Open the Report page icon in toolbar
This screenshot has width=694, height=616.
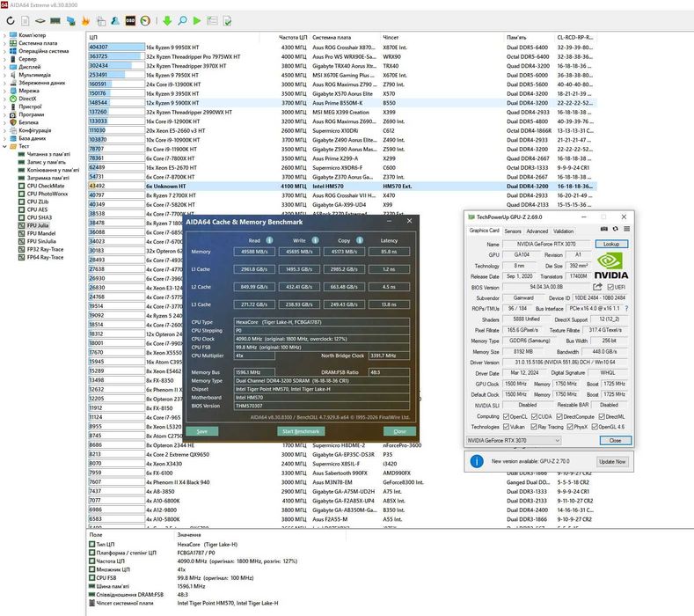pos(26,21)
